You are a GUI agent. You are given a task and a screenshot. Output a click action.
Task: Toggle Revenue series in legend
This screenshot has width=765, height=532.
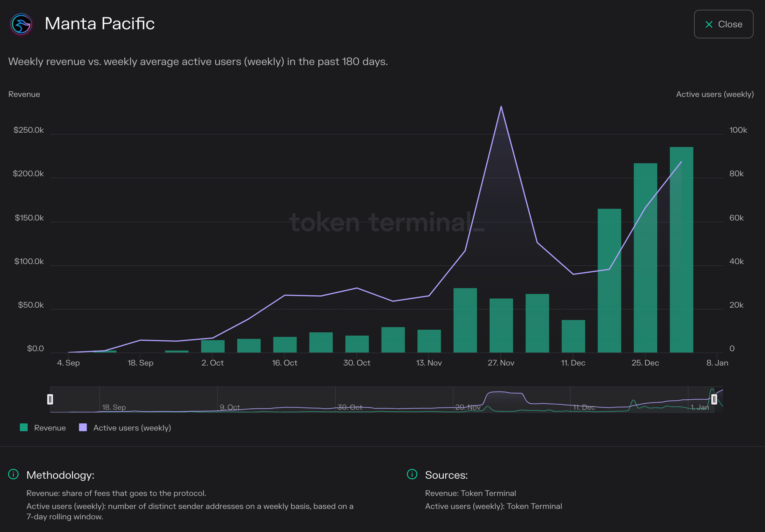[x=50, y=428]
